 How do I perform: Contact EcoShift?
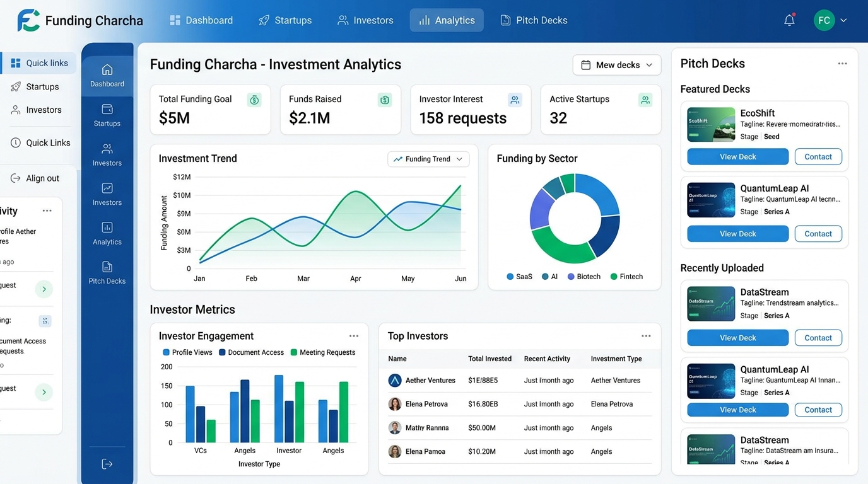point(818,156)
